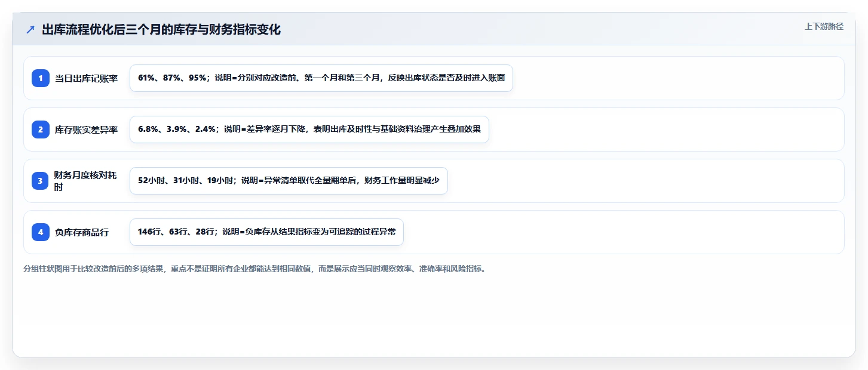The height and width of the screenshot is (370, 868).
Task: Click the footnote beginning 分组柱状图用于比较改造前后
Action: tap(256, 269)
